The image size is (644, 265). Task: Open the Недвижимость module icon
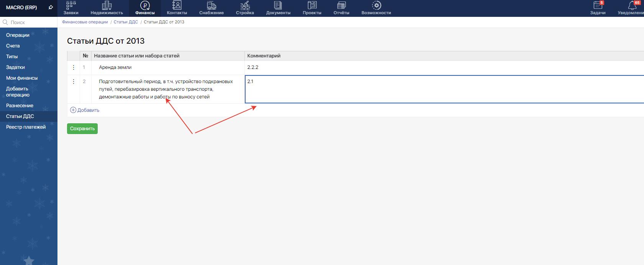tap(107, 5)
